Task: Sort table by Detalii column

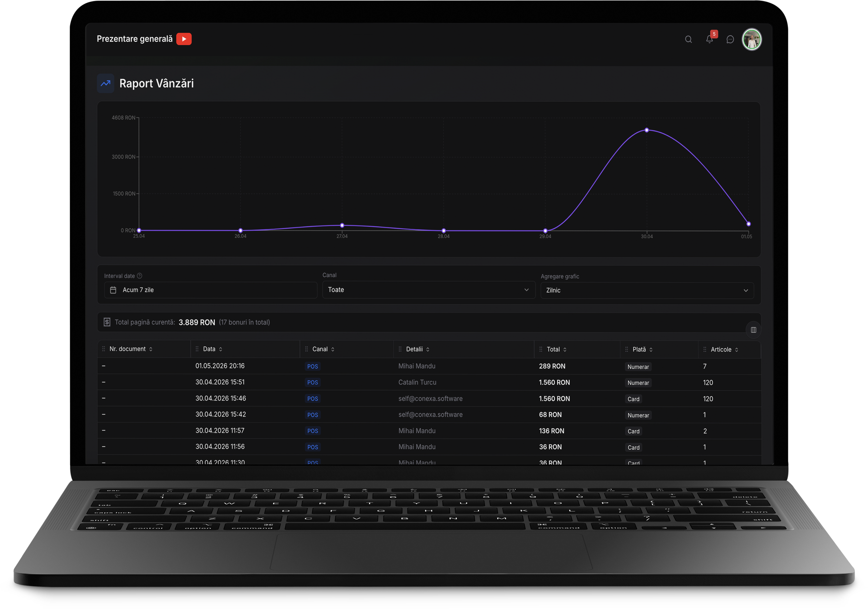Action: coord(427,350)
